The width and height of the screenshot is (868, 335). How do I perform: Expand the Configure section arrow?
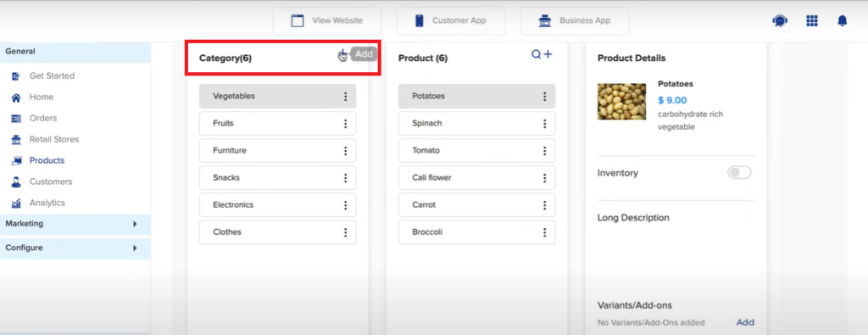tap(135, 248)
